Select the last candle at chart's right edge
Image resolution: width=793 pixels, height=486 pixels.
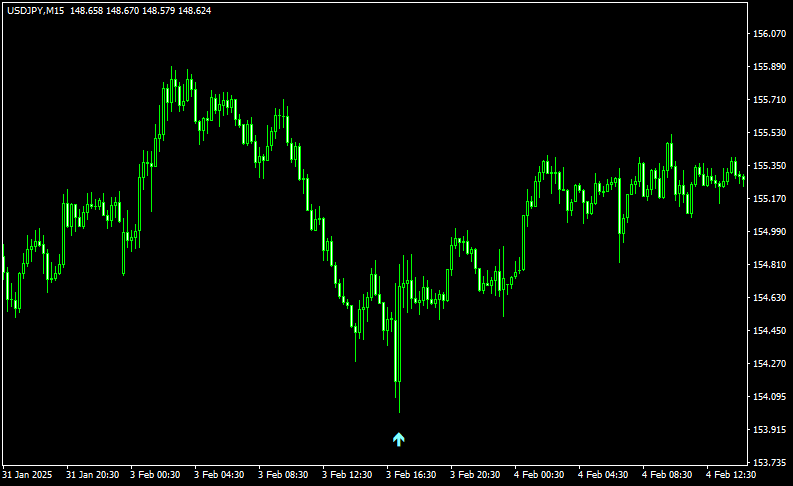743,178
